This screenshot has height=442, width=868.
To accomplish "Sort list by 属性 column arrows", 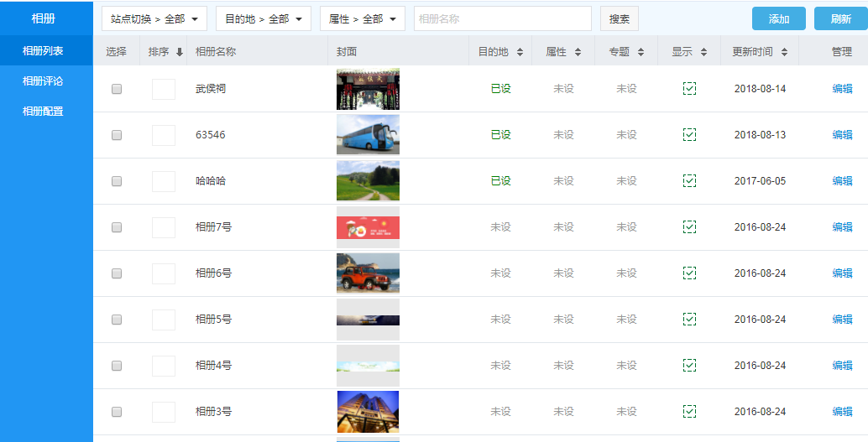I will (578, 52).
